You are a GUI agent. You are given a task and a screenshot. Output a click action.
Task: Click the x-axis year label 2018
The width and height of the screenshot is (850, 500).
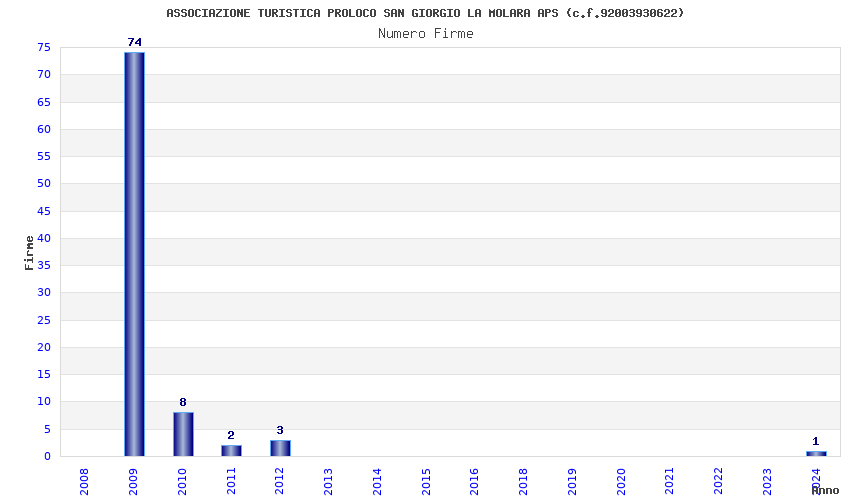point(523,482)
